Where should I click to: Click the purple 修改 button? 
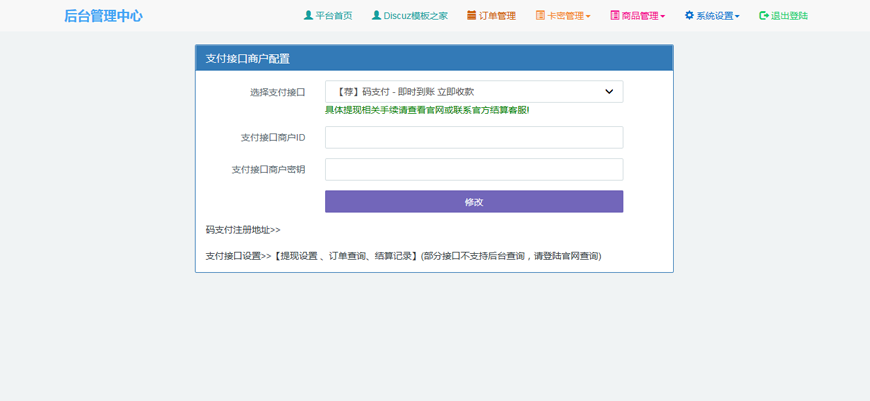click(474, 202)
